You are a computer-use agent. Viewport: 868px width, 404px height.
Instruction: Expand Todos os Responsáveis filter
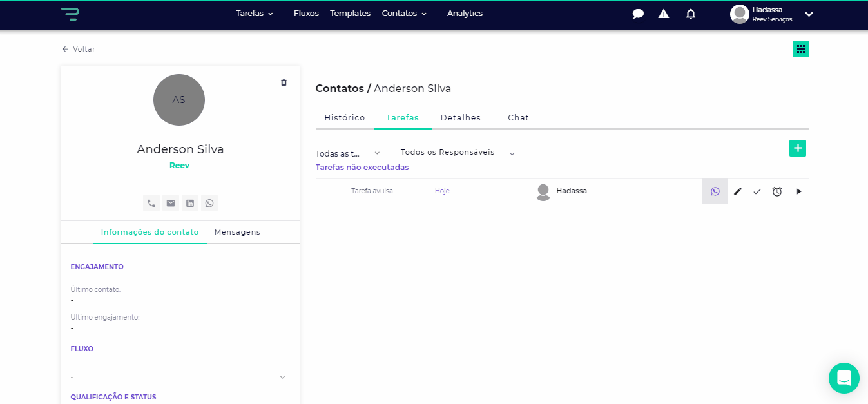click(458, 153)
